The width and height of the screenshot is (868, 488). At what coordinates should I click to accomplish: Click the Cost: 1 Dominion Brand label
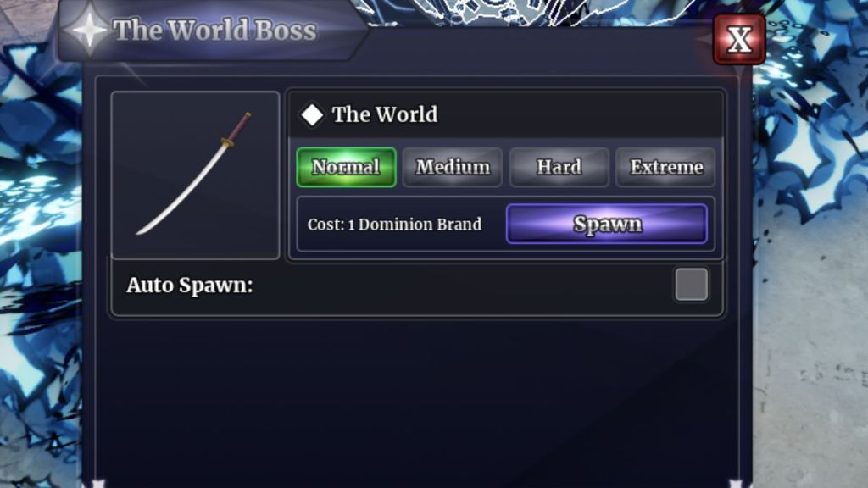[x=394, y=225]
